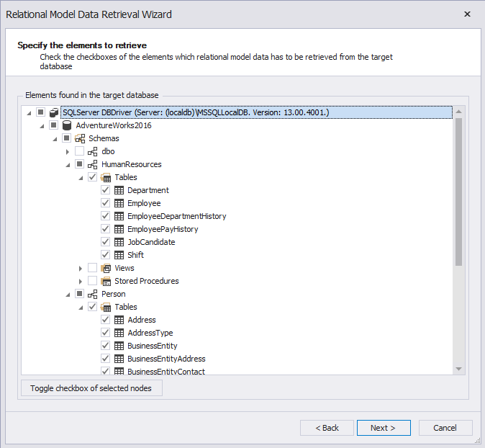485x448 pixels.
Task: Uncheck the Department table checkbox
Action: 105,190
